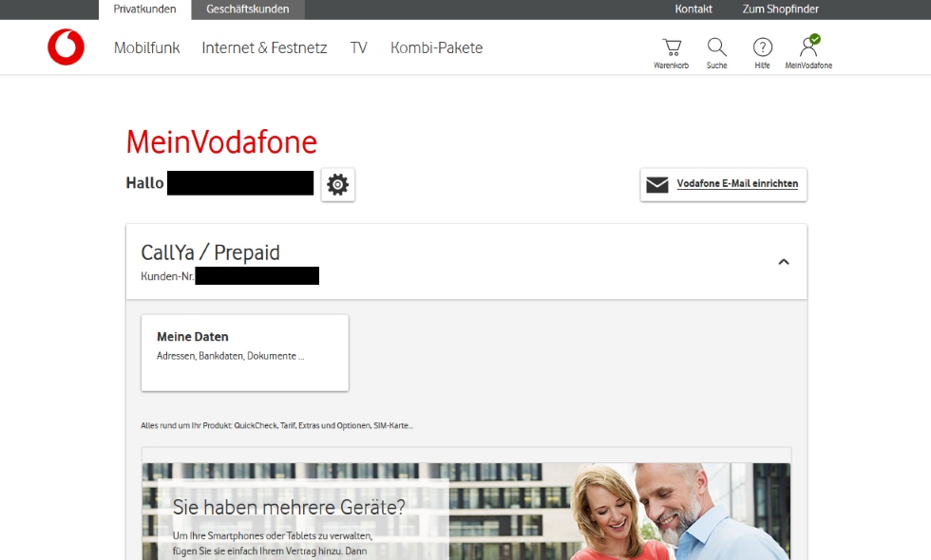
Task: Switch to Privatkunden tab
Action: [144, 9]
